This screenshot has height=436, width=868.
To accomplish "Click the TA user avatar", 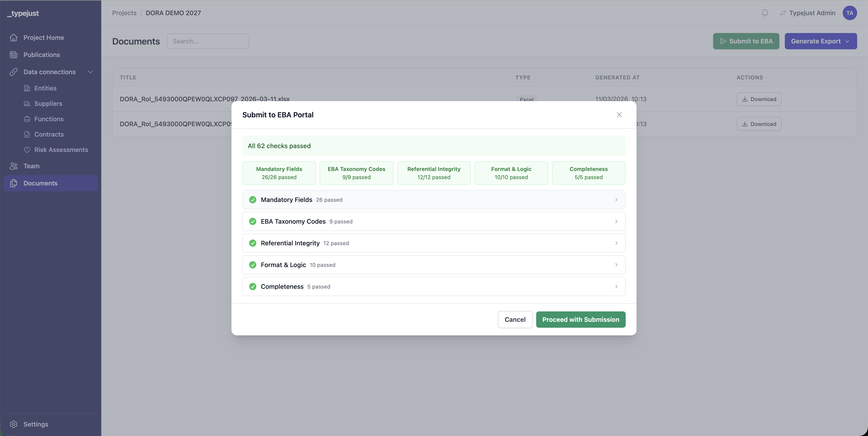I will coord(849,13).
